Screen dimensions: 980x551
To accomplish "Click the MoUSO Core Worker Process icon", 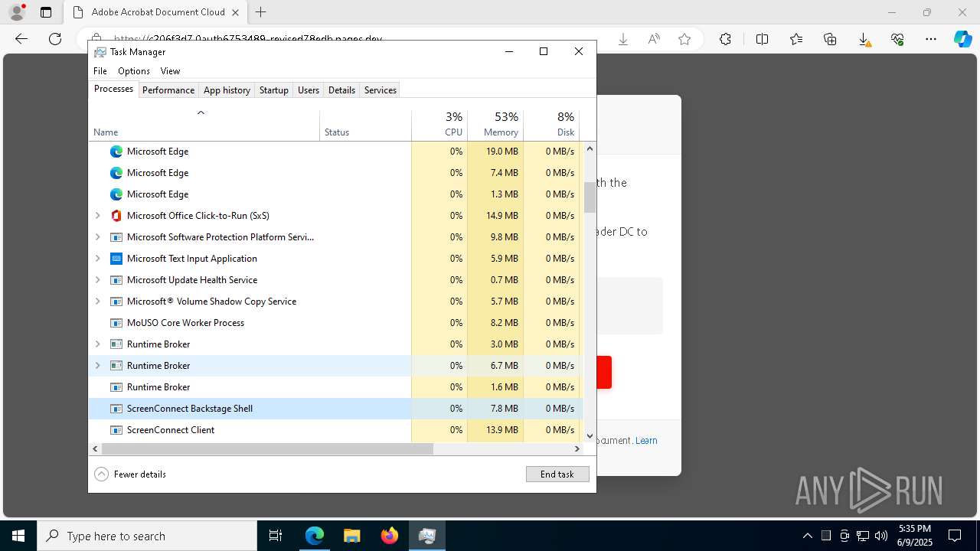I will coord(116,323).
